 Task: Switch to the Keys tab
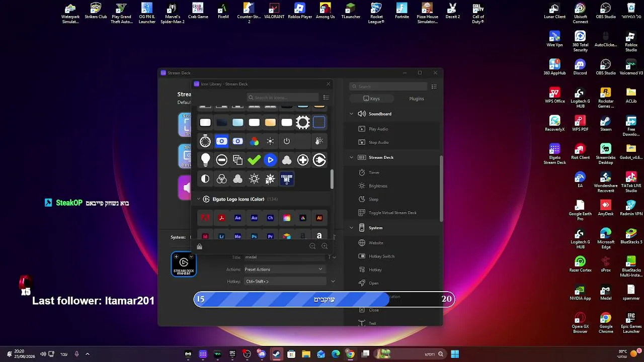click(x=372, y=99)
